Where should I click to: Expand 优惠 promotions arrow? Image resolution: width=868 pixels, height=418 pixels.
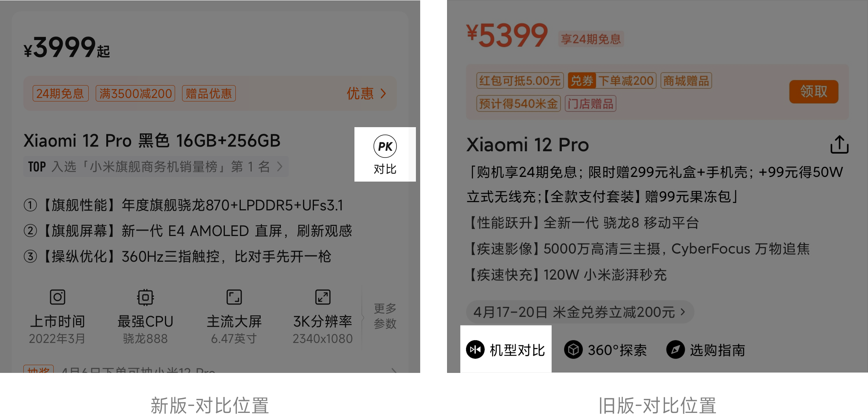click(x=366, y=93)
